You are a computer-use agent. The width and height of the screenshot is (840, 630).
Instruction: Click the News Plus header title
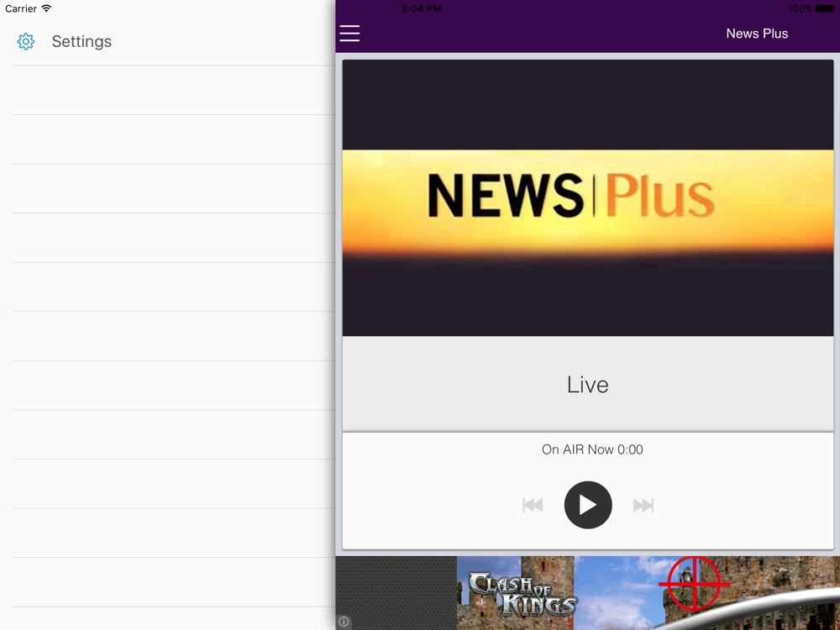click(757, 34)
